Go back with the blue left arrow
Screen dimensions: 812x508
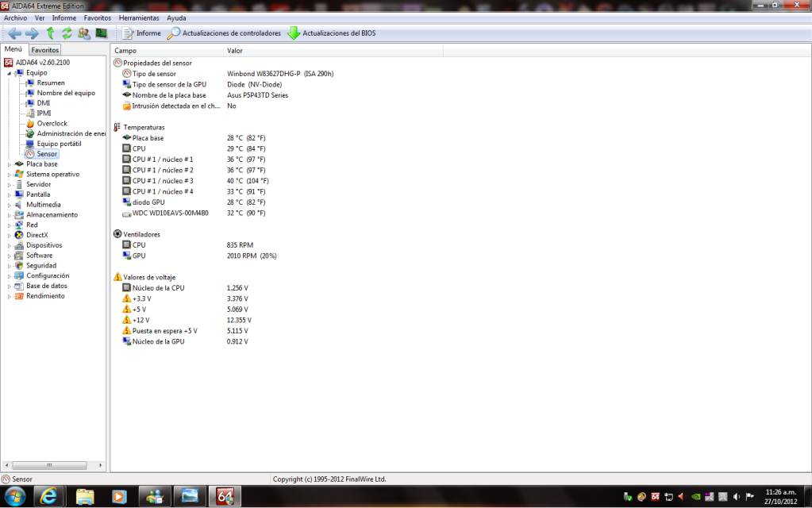click(14, 33)
